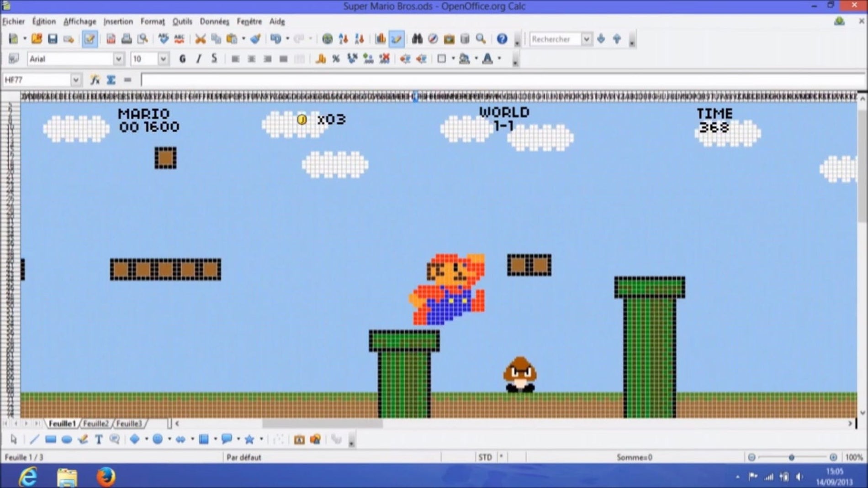Click the scissors Cut icon
This screenshot has height=488, width=868.
pos(200,39)
